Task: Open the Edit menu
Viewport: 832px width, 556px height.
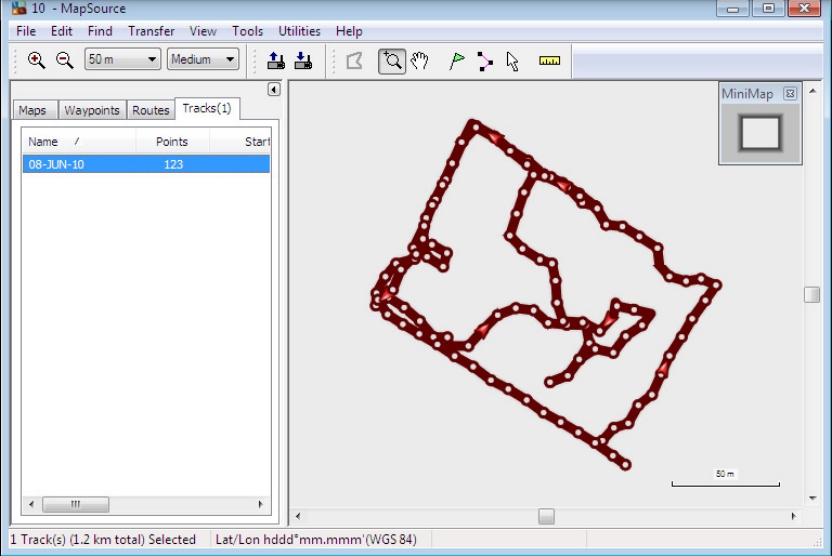Action: tap(62, 31)
